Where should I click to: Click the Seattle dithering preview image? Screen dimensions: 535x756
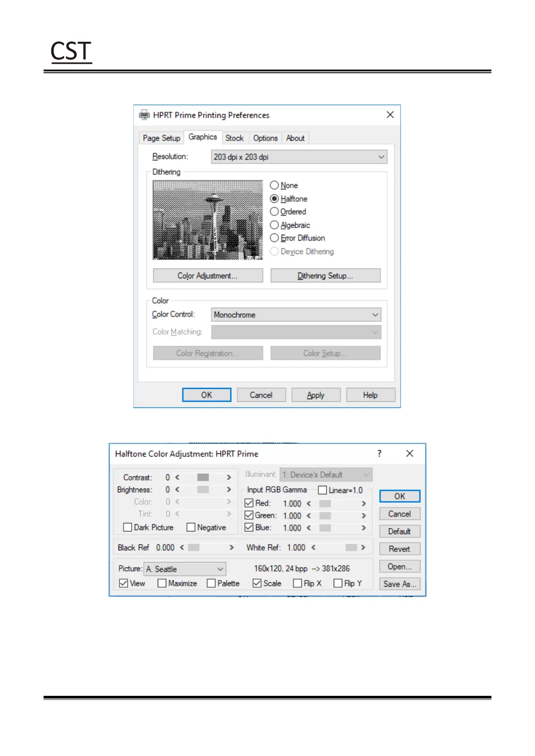tap(208, 220)
